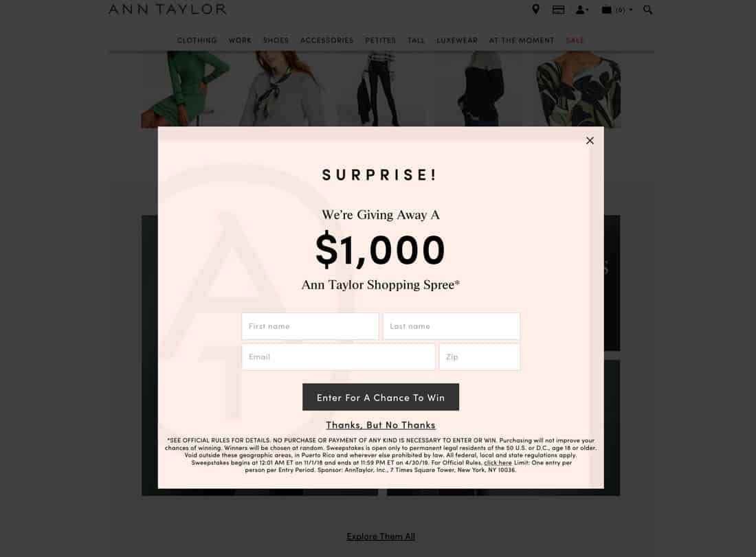
Task: Click the Ann Taylor logo
Action: pyautogui.click(x=167, y=9)
